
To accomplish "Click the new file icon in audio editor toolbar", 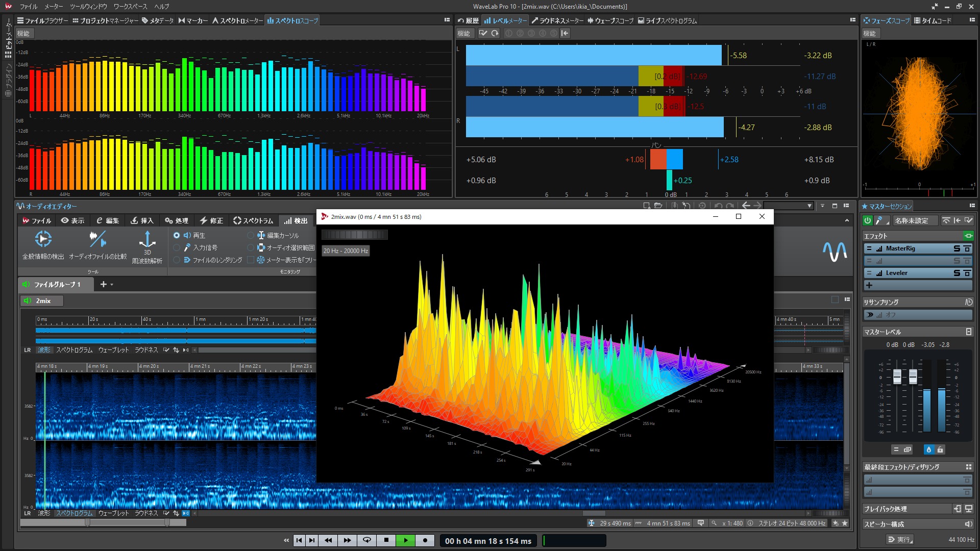I will pyautogui.click(x=647, y=206).
